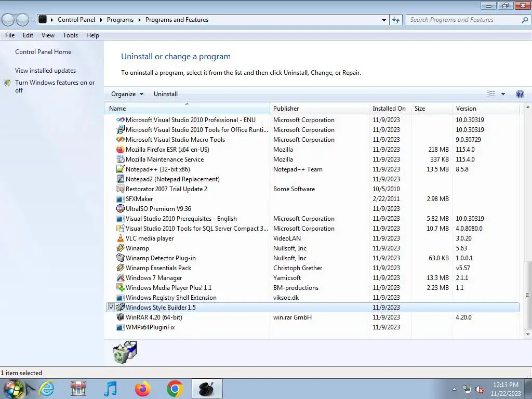Sort by the Version column header
The height and width of the screenshot is (399, 532).
[486, 108]
